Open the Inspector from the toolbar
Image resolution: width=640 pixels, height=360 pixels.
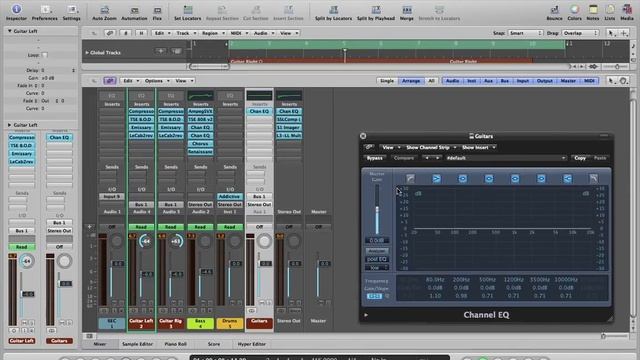click(16, 12)
